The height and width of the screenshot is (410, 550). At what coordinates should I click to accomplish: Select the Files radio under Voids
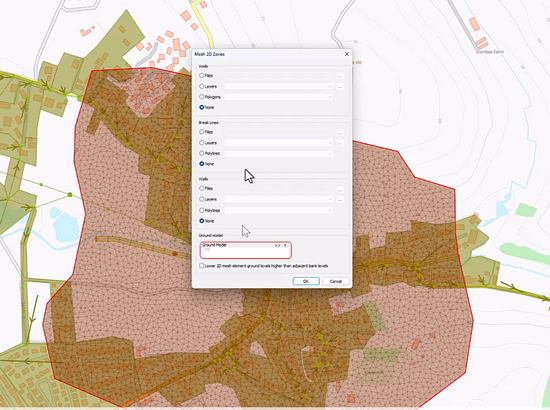[x=202, y=75]
